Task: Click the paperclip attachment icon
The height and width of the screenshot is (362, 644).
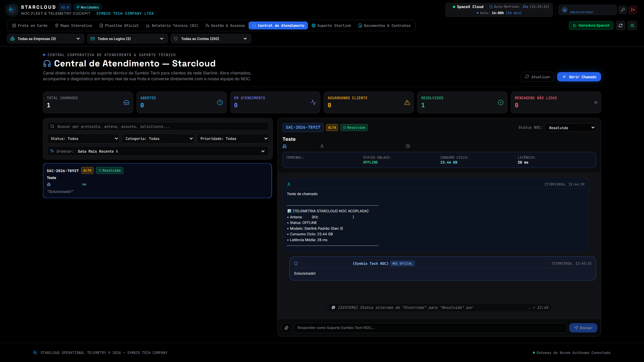Action: (x=286, y=328)
